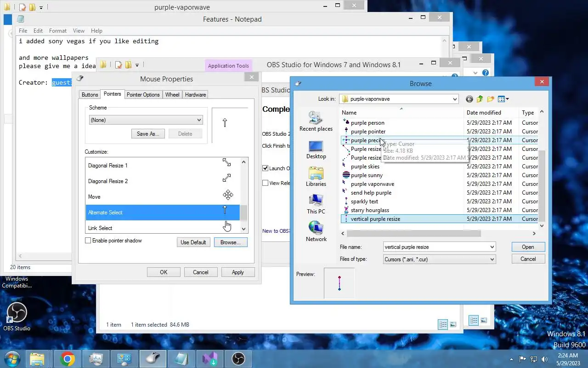Check the View Release notes checkbox
The height and width of the screenshot is (368, 588).
(265, 183)
